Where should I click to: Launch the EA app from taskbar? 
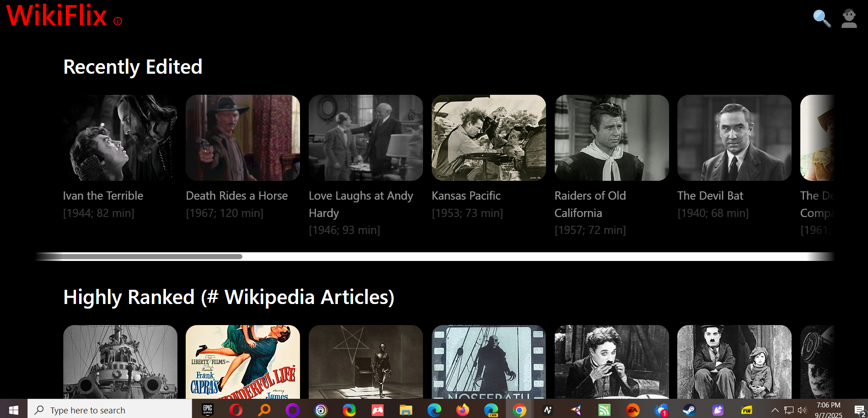coord(633,410)
